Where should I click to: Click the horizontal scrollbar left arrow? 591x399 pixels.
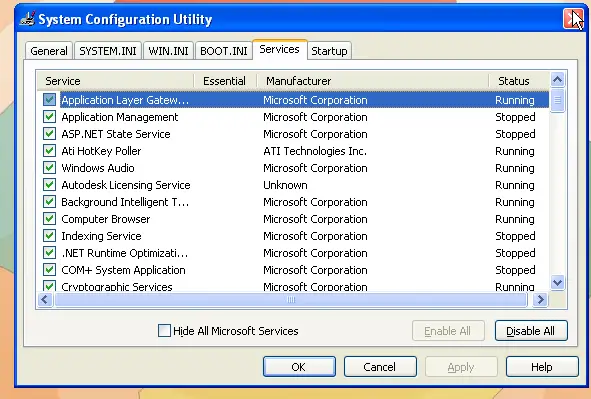click(x=45, y=300)
